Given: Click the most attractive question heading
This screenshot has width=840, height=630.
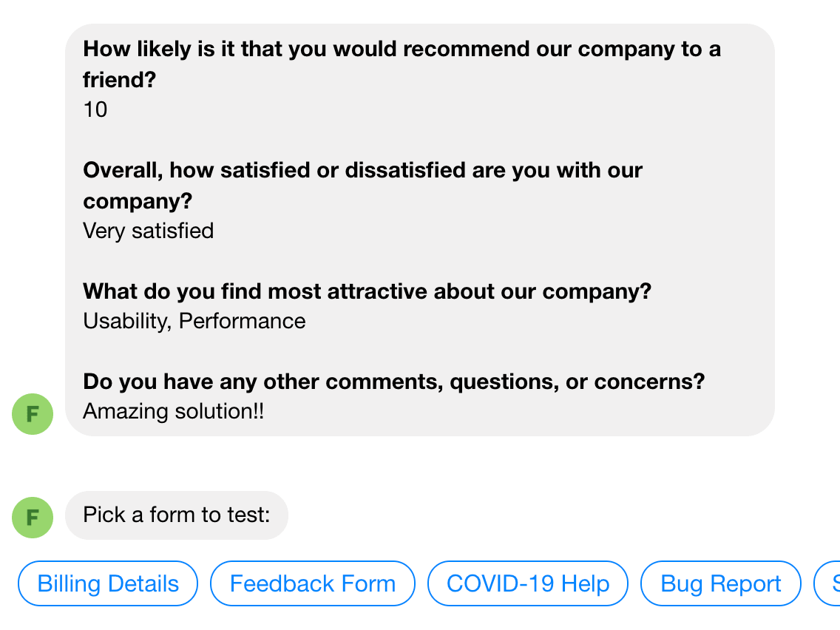Looking at the screenshot, I should pyautogui.click(x=367, y=291).
